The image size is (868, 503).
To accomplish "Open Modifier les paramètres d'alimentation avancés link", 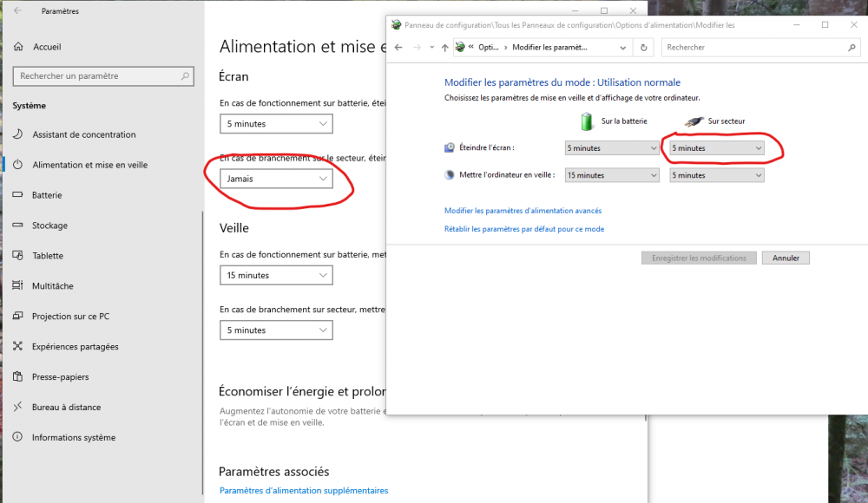I will pyautogui.click(x=523, y=210).
